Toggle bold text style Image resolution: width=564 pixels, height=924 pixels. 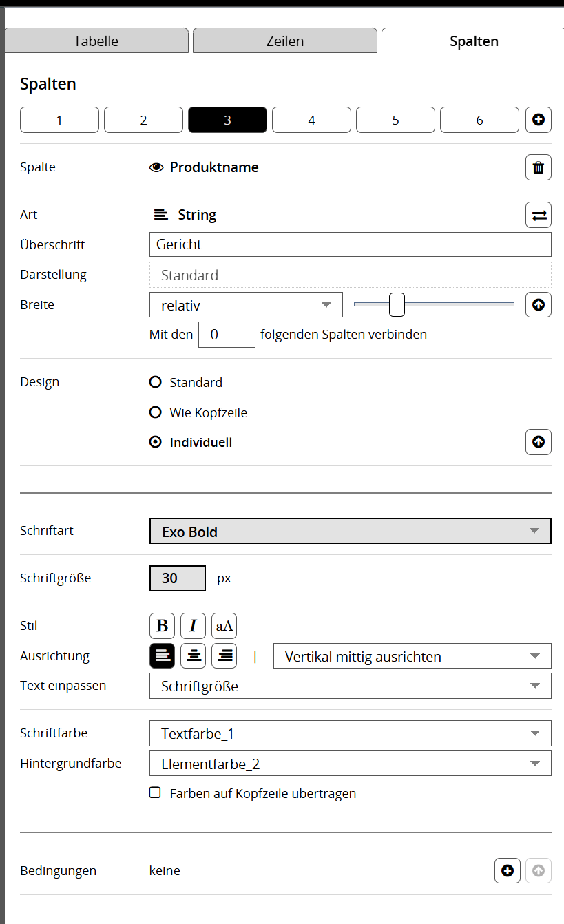tap(162, 626)
